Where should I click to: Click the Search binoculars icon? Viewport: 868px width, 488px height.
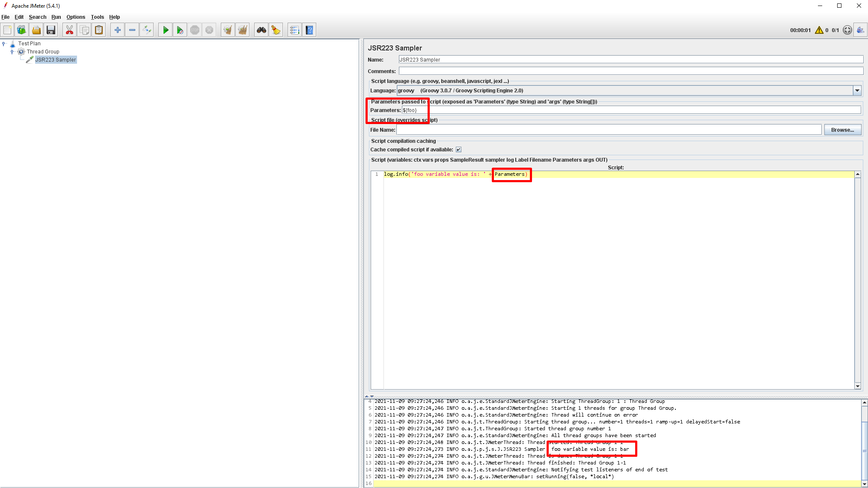(x=261, y=30)
